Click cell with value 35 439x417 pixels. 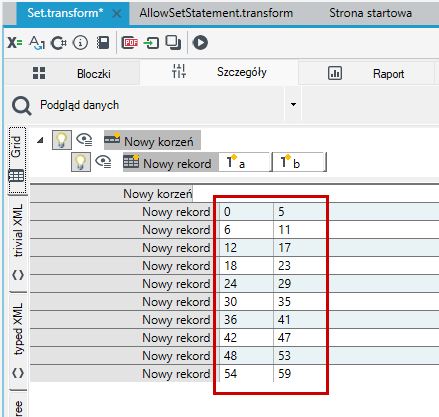pos(300,302)
